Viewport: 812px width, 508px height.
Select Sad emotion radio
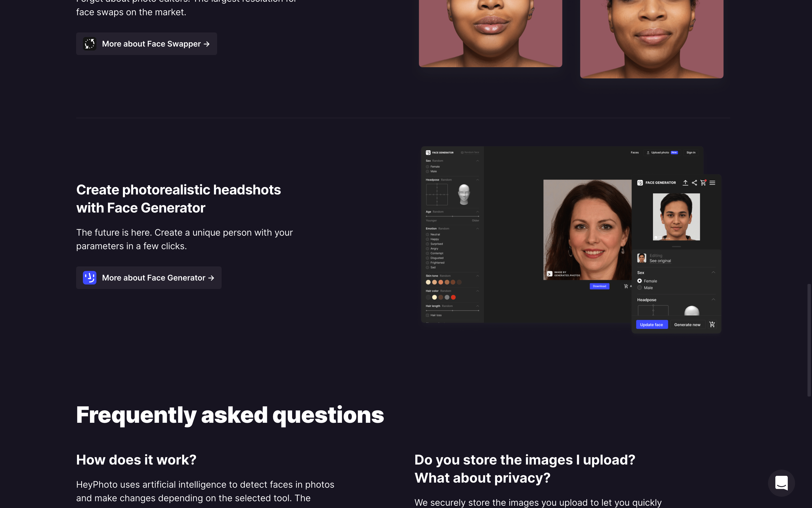pyautogui.click(x=427, y=268)
